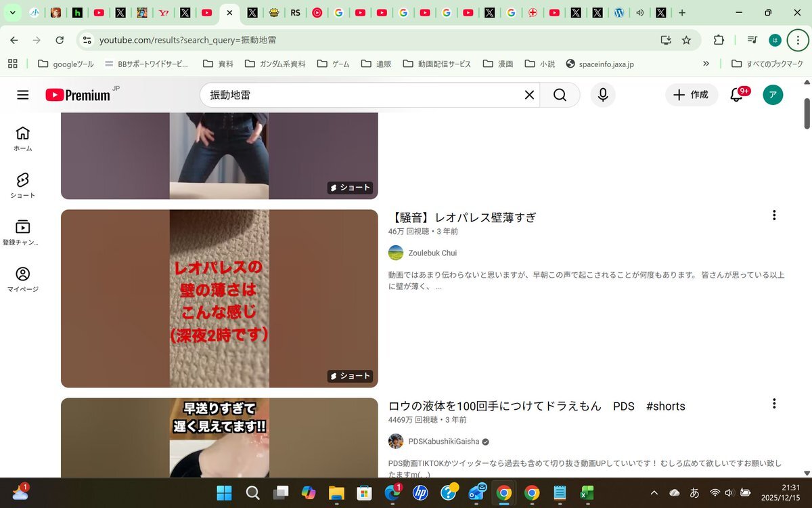Open the ガンダム系資料 bookmark folder

click(275, 64)
